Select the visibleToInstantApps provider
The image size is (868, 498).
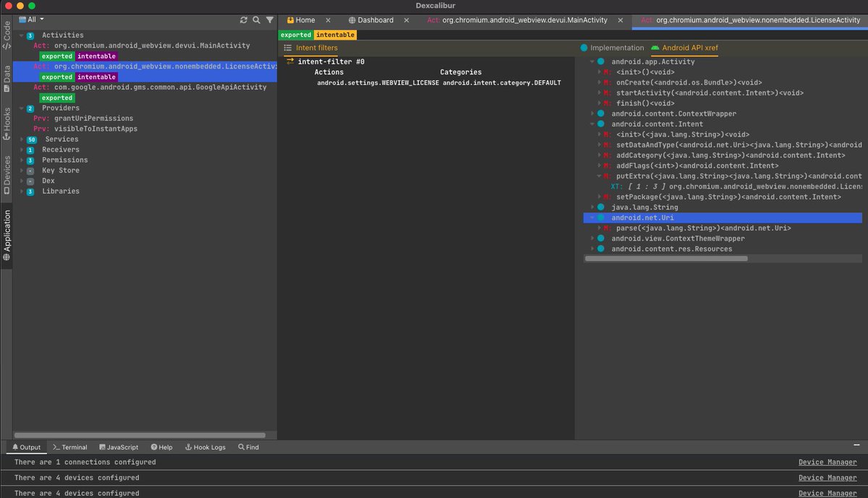click(x=85, y=129)
